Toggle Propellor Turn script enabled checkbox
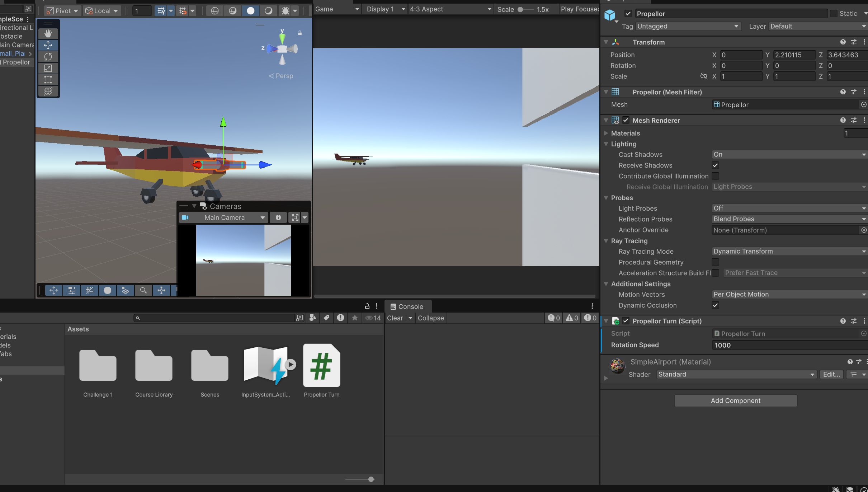The height and width of the screenshot is (492, 868). click(x=626, y=321)
